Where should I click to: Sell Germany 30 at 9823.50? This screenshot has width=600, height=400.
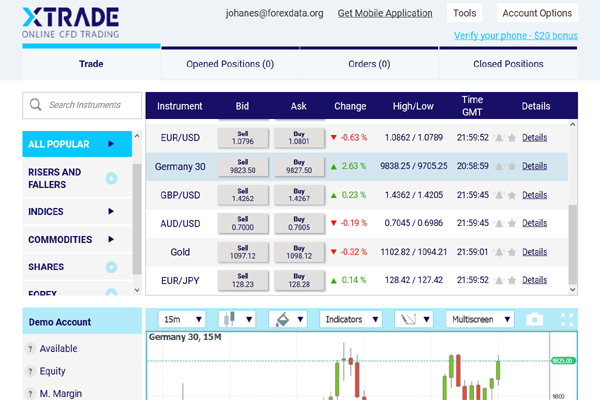243,167
